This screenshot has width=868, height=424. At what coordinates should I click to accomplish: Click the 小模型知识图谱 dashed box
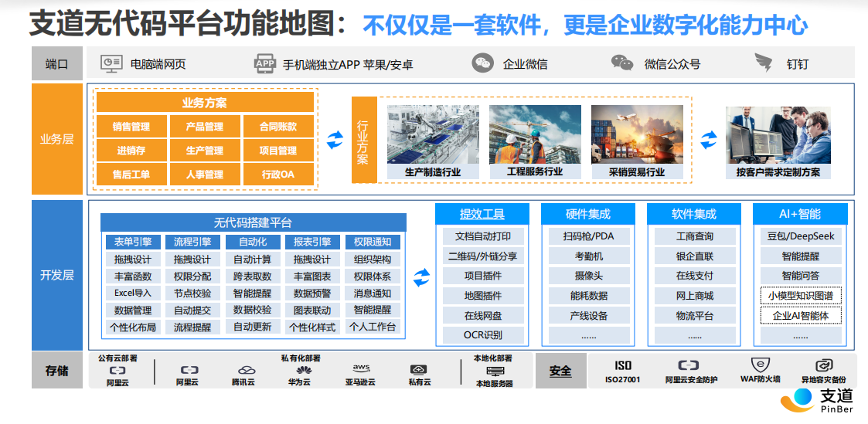(801, 296)
